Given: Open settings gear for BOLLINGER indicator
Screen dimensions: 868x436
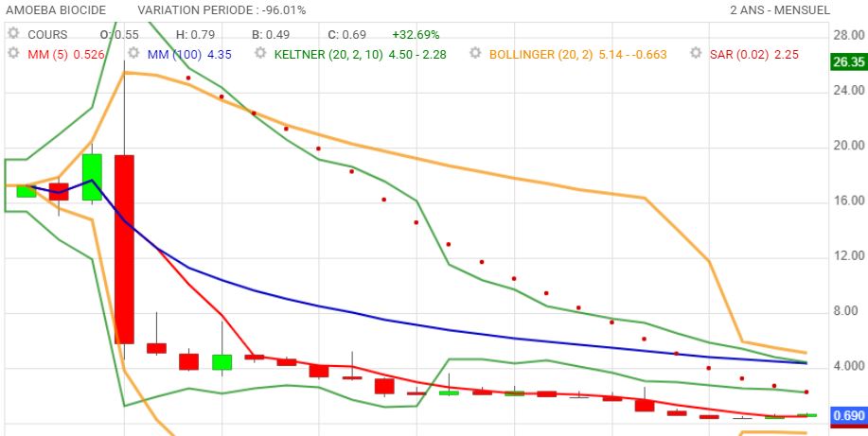Looking at the screenshot, I should 475,53.
